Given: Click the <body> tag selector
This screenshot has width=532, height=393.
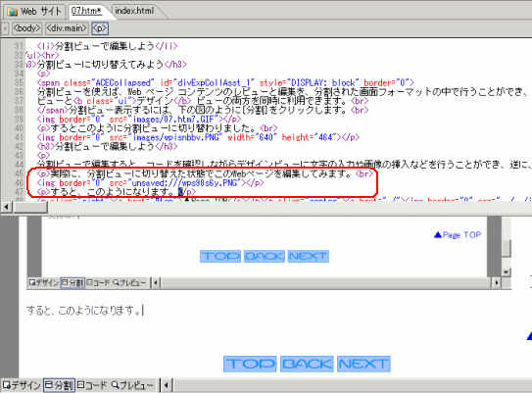Looking at the screenshot, I should [x=26, y=28].
